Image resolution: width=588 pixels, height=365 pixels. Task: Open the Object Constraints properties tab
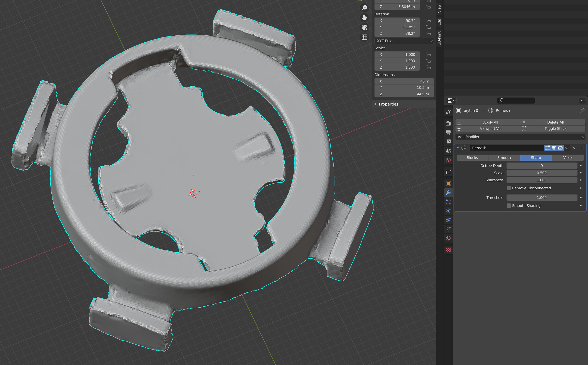coord(448,220)
